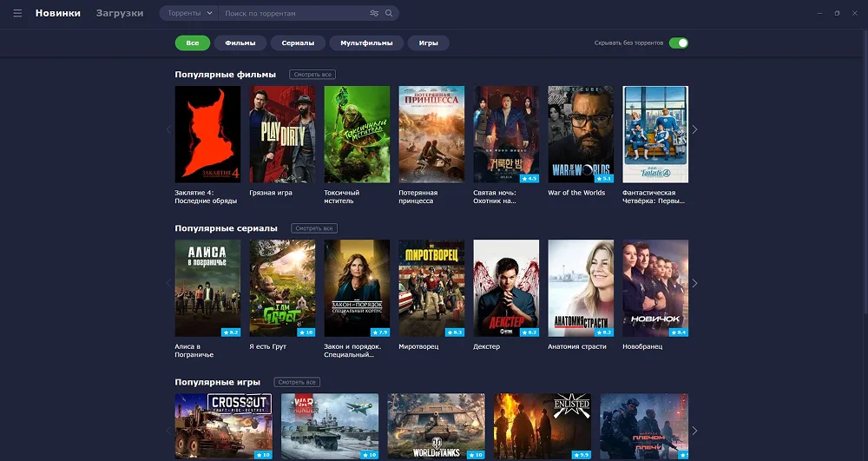Select the 'Сериалы' category filter
The image size is (868, 461).
coord(298,43)
